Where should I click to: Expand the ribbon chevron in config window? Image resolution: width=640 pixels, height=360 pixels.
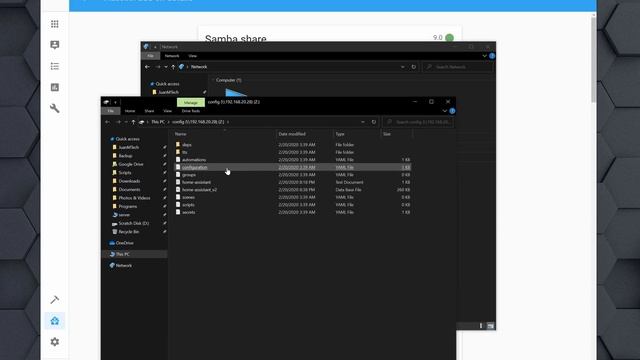[444, 111]
